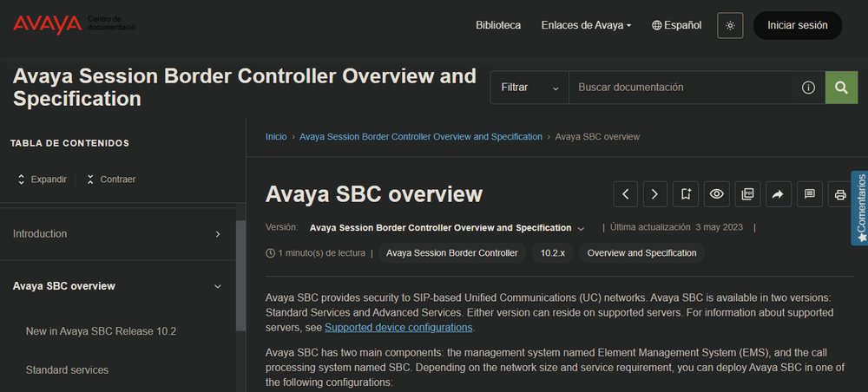This screenshot has height=392, width=868.
Task: Click Overview and Specification tag
Action: (641, 253)
